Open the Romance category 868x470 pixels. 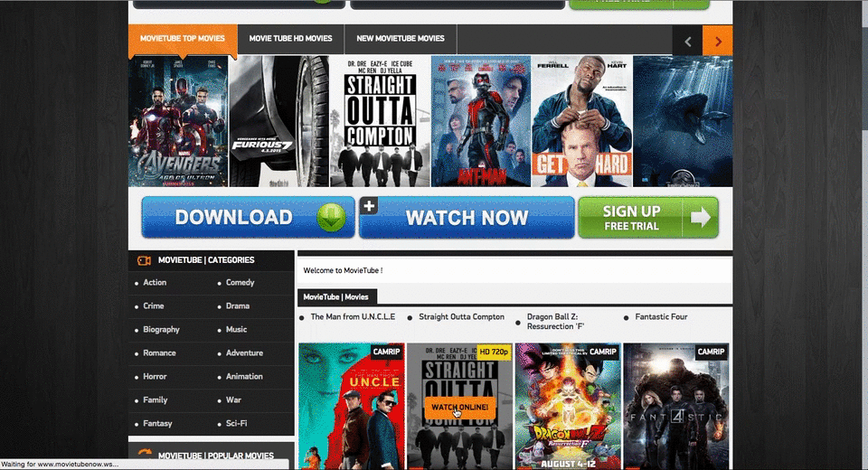pyautogui.click(x=159, y=352)
